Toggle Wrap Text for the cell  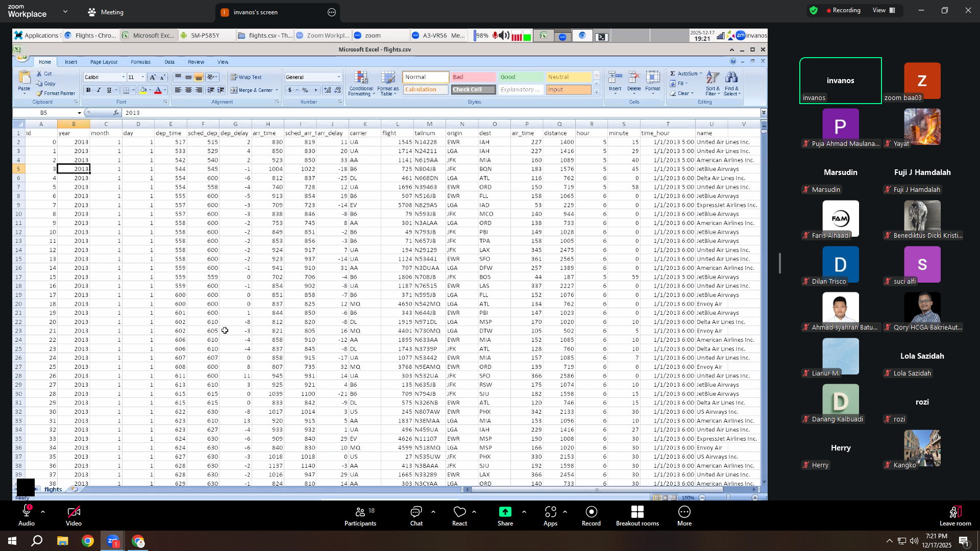[x=246, y=77]
